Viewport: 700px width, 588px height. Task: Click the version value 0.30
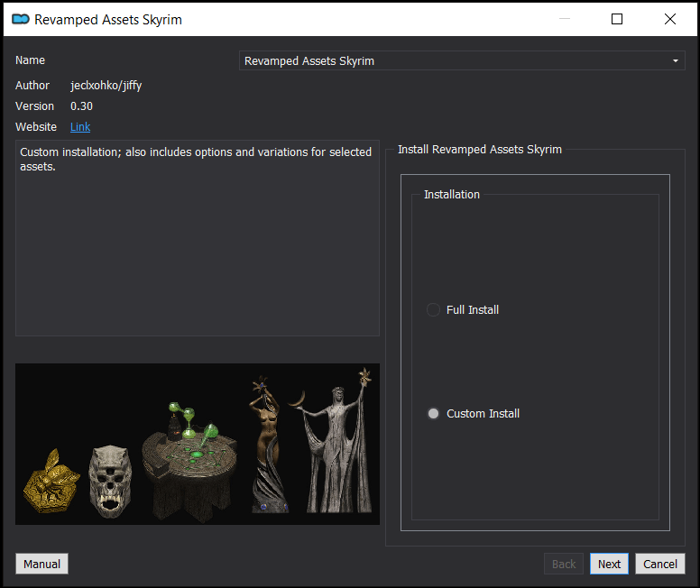coord(82,106)
